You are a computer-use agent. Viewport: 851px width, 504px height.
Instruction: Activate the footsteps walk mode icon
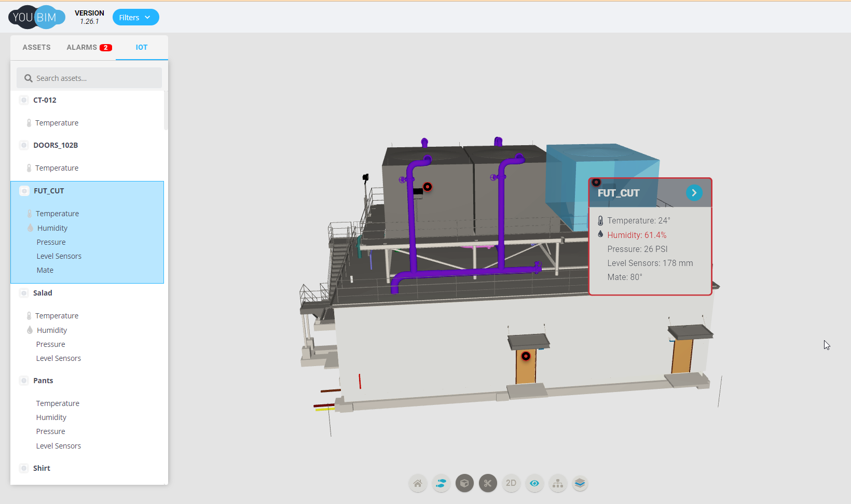click(x=441, y=483)
